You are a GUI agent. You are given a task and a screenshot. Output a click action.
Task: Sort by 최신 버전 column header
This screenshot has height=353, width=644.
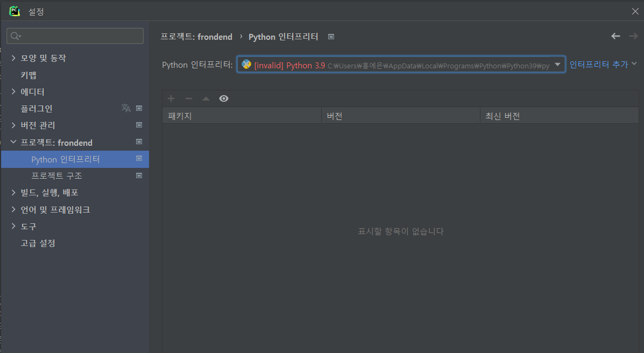[560, 116]
